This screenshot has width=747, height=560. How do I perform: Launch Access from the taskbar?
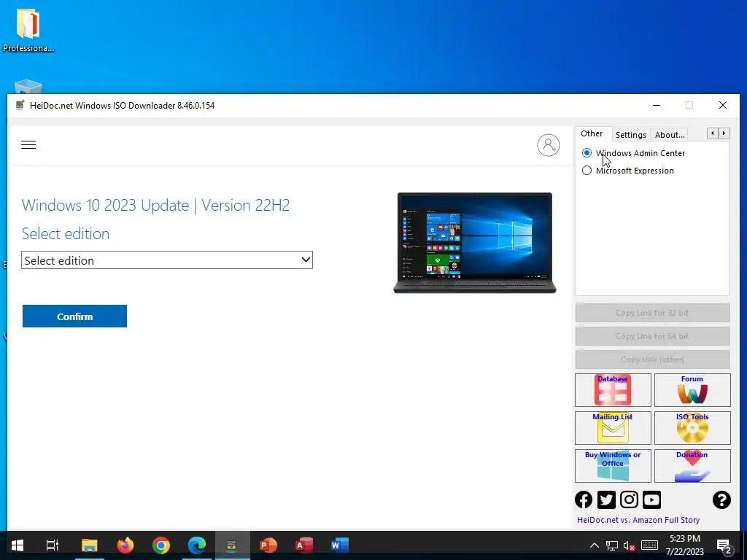click(304, 545)
